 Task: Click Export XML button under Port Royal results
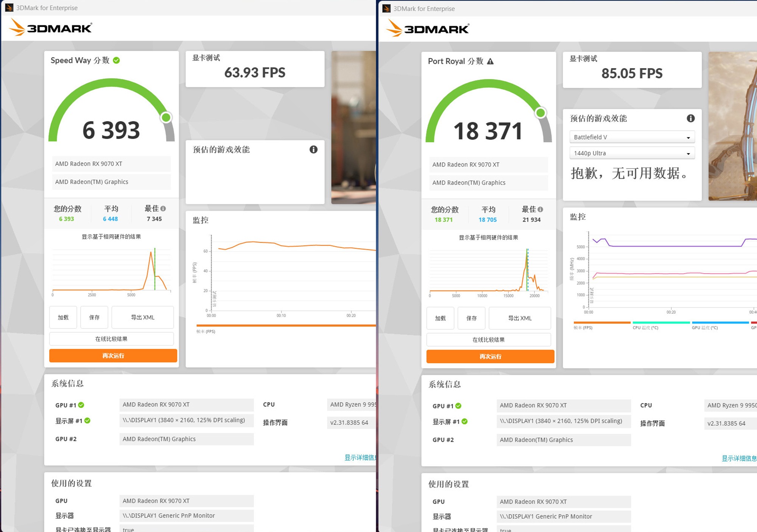519,318
